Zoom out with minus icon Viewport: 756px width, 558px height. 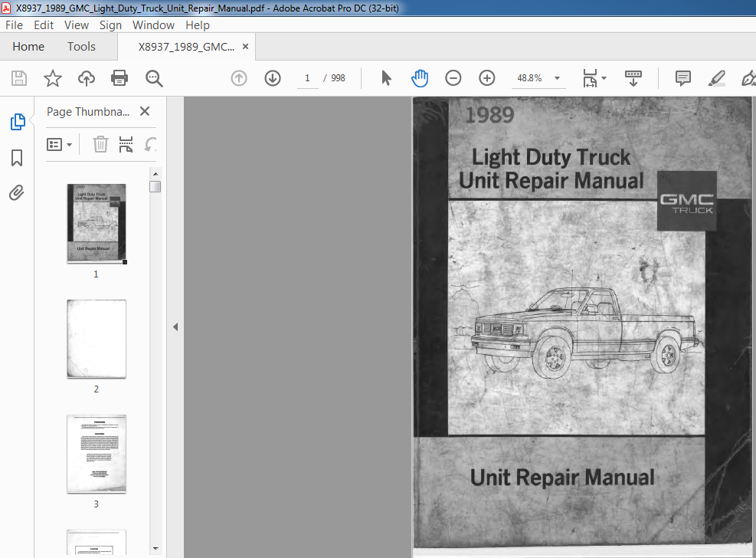tap(453, 77)
